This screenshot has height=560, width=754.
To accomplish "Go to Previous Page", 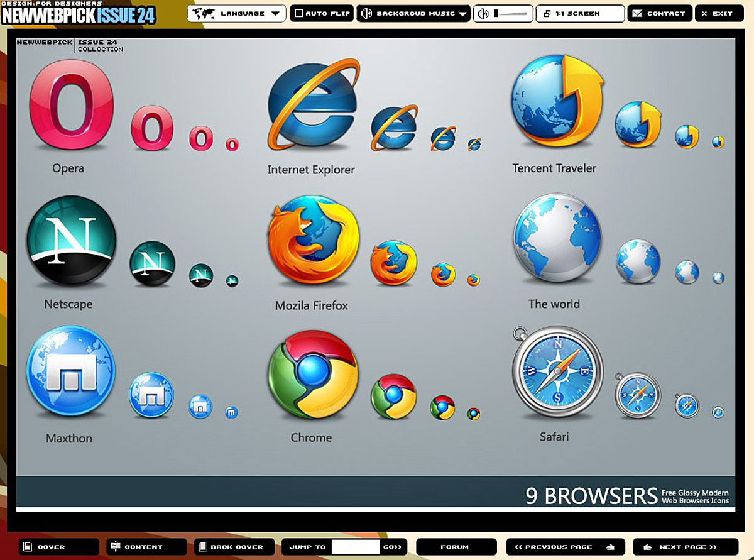I will pyautogui.click(x=565, y=547).
